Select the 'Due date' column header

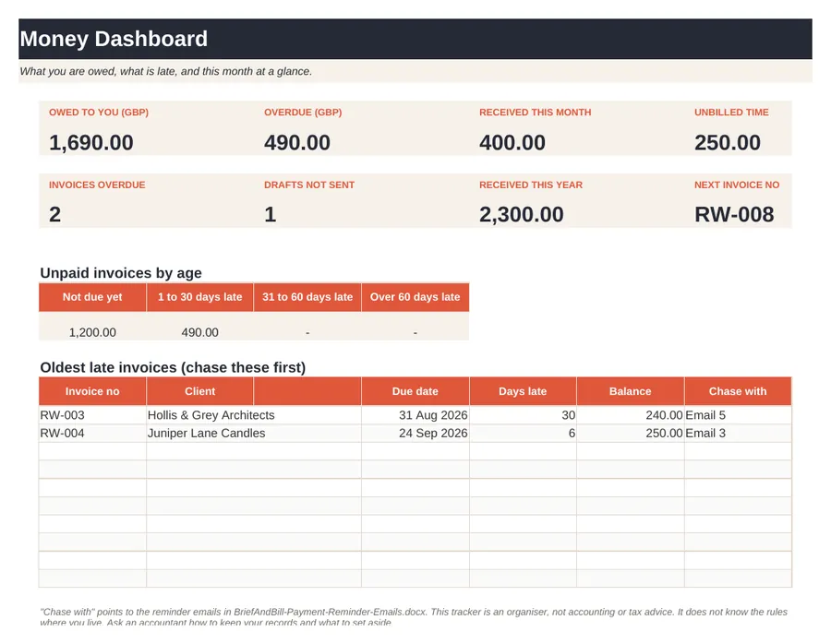coord(415,391)
